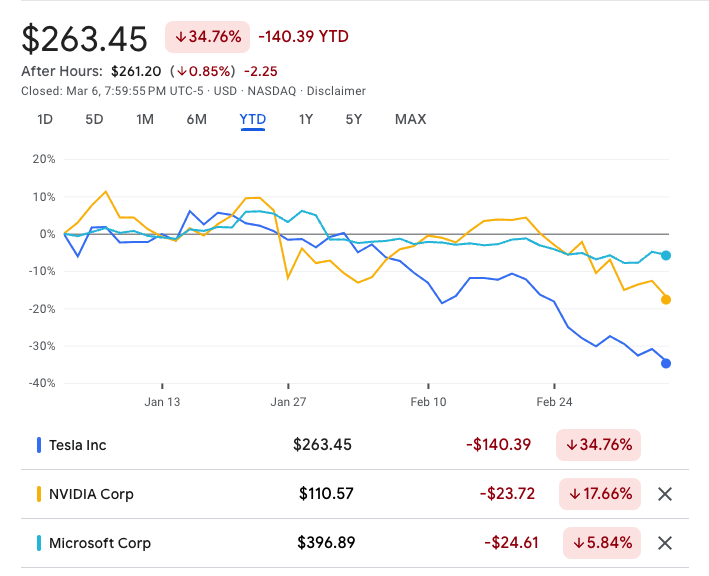This screenshot has height=576, width=709.
Task: Open the NVIDIA Corp row name
Action: tap(91, 494)
